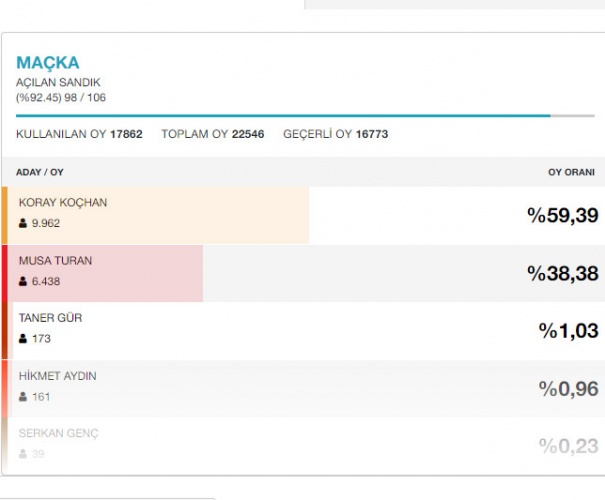Select candidate name HİKMET AYDIN
The width and height of the screenshot is (605, 500).
[x=58, y=376]
